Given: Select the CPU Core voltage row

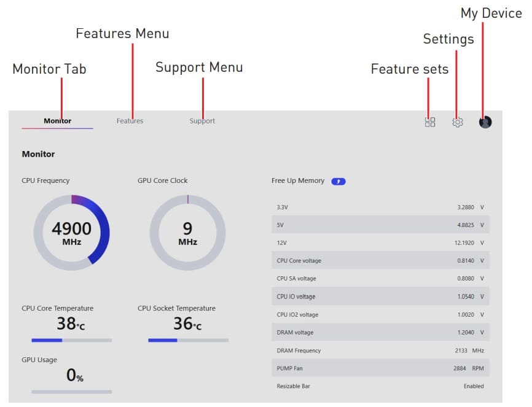Looking at the screenshot, I should pos(380,261).
